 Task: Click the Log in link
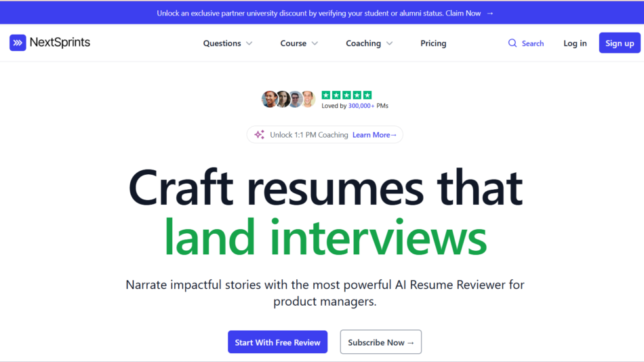tap(575, 43)
